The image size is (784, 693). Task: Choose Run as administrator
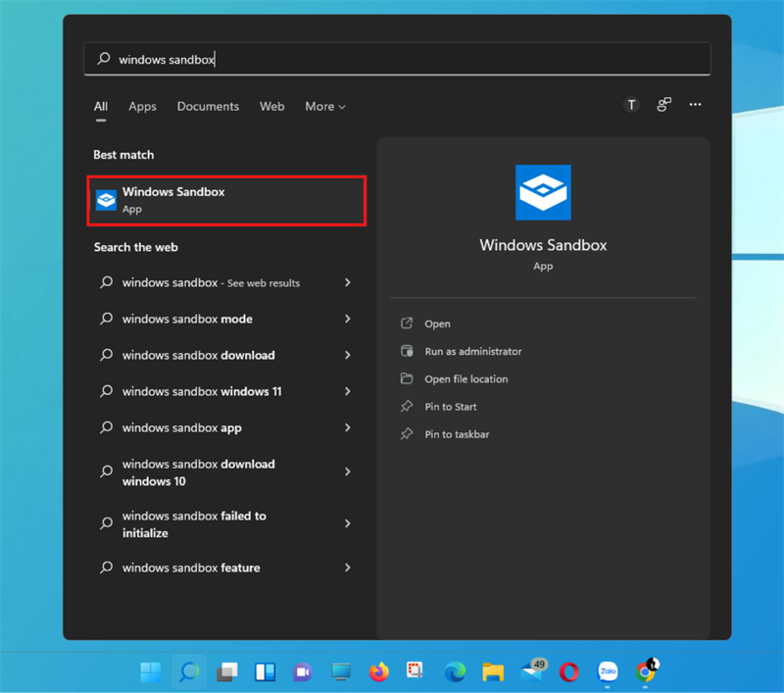point(473,351)
